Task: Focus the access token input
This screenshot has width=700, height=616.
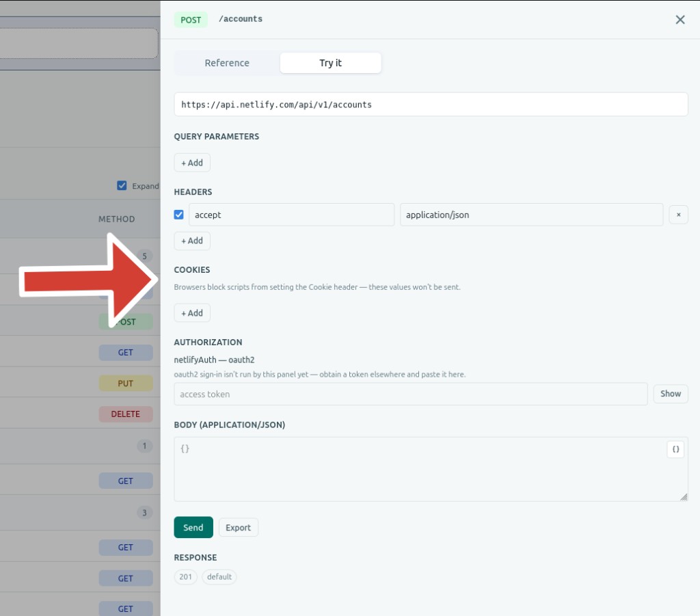Action: click(x=411, y=394)
